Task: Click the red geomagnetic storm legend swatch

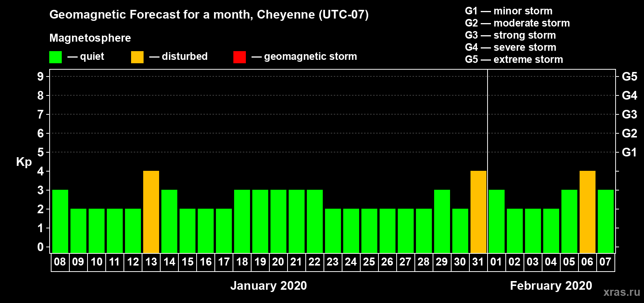Action: [239, 57]
